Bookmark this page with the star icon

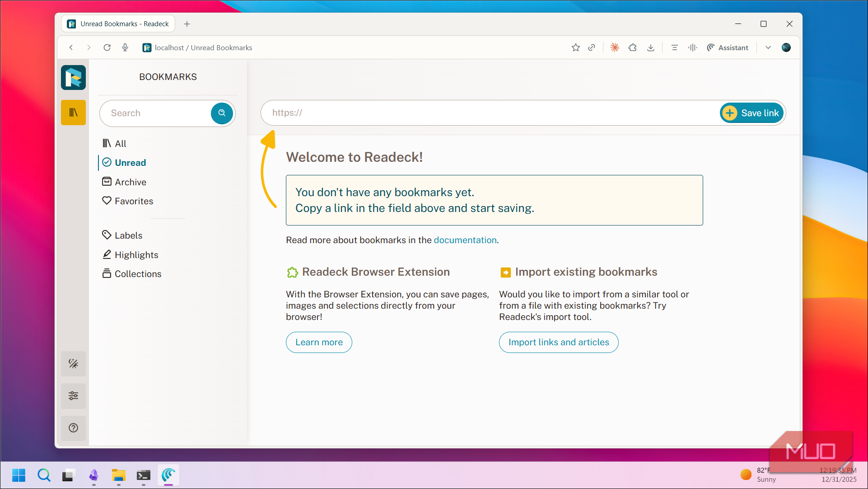click(575, 47)
